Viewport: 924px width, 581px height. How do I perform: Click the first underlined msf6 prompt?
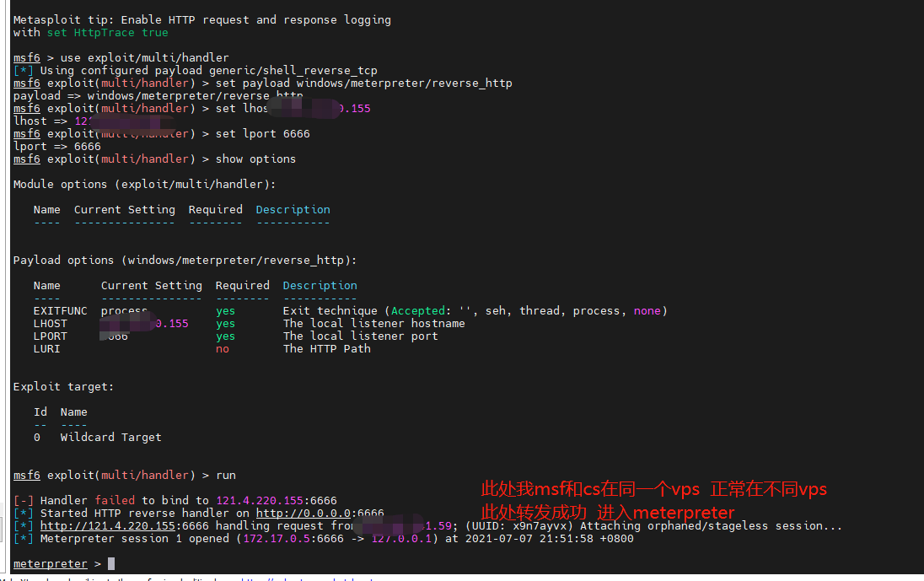tap(27, 57)
